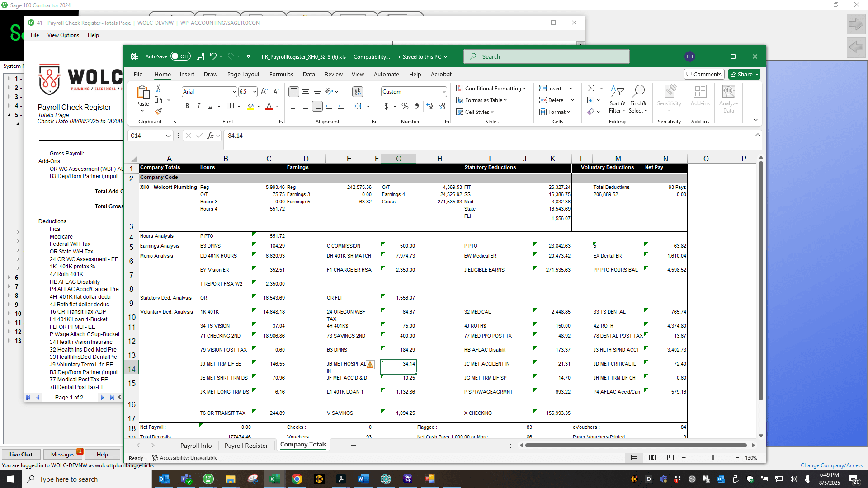This screenshot has width=868, height=488.
Task: Expand the Name Box dropdown
Action: coord(168,136)
